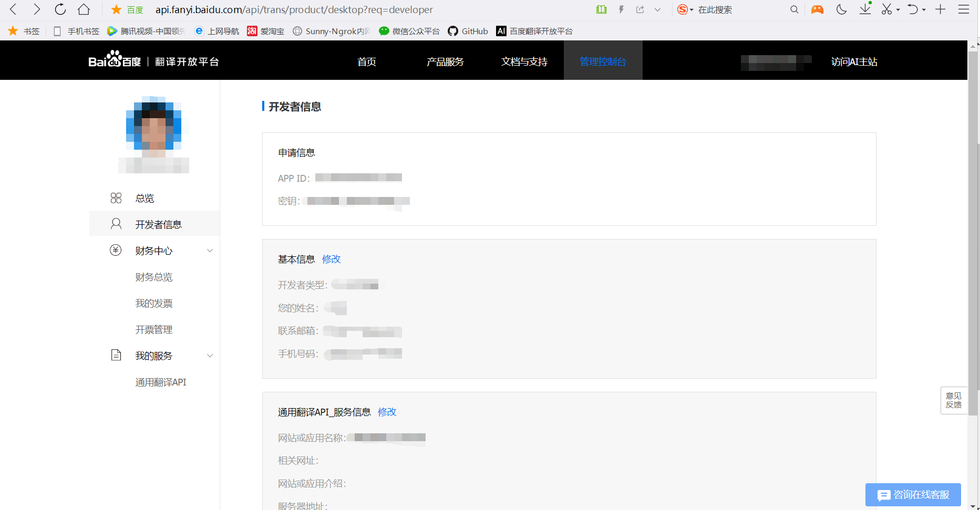Screen dimensions: 980x510
Task: Click the 意见反馈 feedback panel
Action: coord(954,400)
